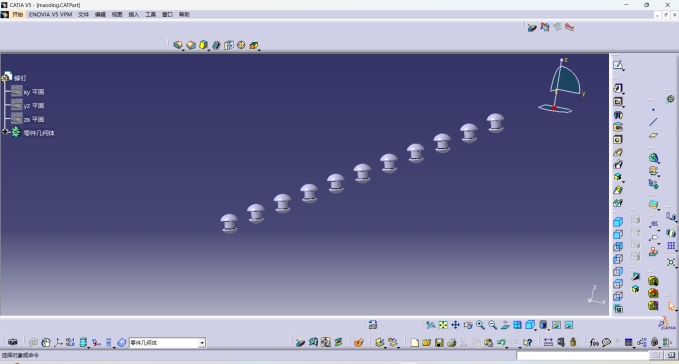Click the Normal View icon

pyautogui.click(x=505, y=325)
